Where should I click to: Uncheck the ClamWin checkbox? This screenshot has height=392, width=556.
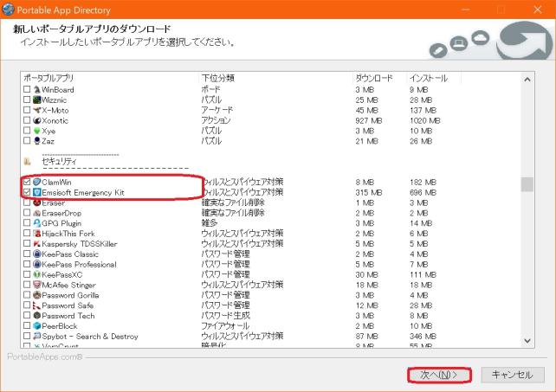[27, 182]
